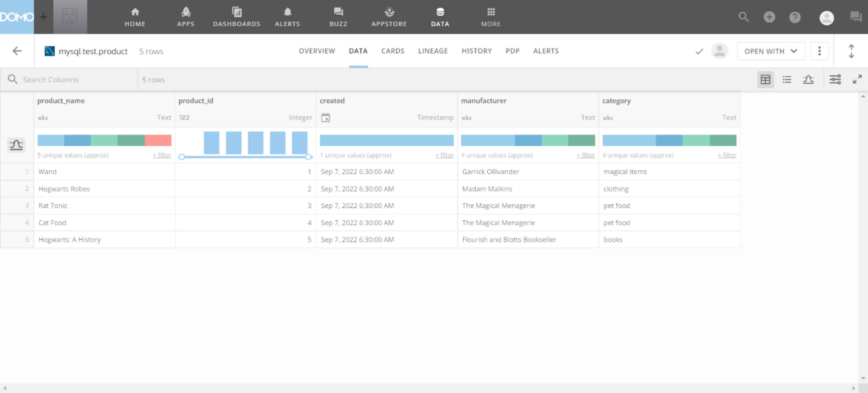
Task: Expand the data view to fullscreen
Action: pyautogui.click(x=857, y=79)
